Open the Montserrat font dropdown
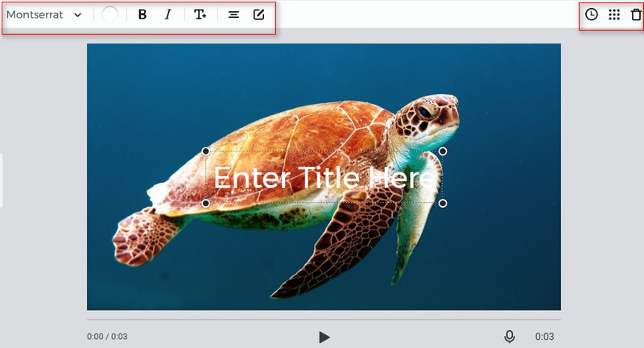This screenshot has width=644, height=348. pos(44,14)
